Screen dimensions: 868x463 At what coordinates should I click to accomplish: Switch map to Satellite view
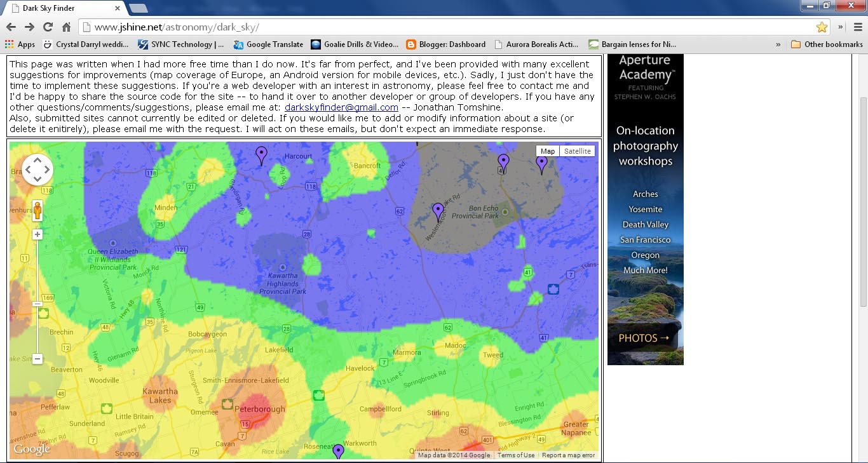coord(578,151)
